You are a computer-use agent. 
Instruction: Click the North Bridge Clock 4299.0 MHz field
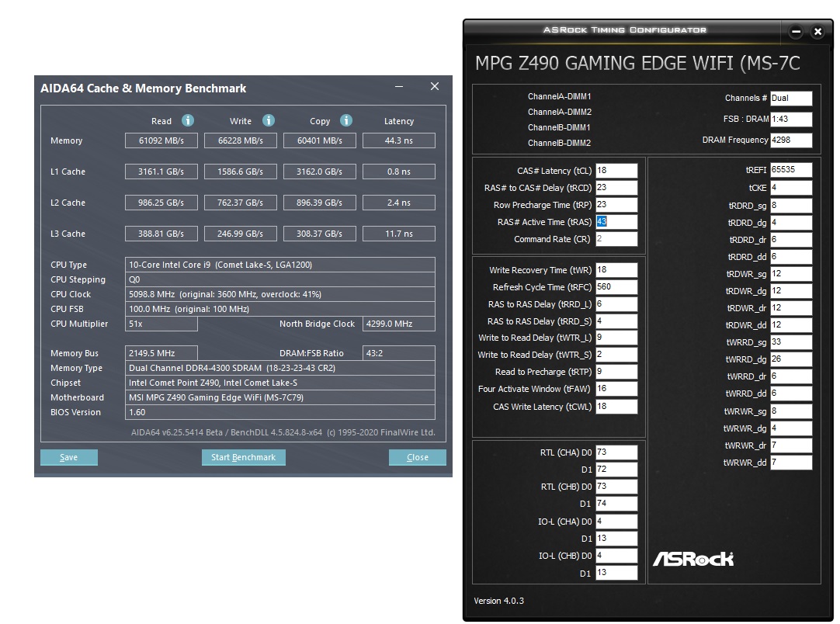399,324
